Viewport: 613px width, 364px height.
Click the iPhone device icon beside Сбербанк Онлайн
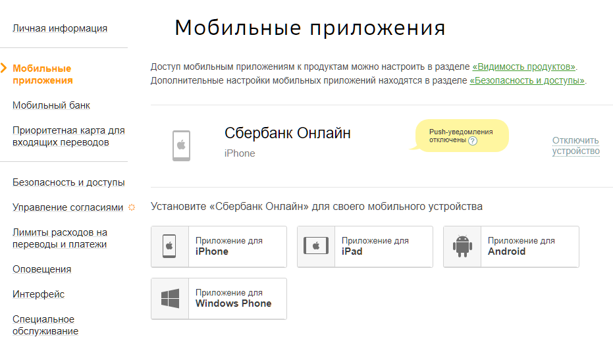pos(182,145)
